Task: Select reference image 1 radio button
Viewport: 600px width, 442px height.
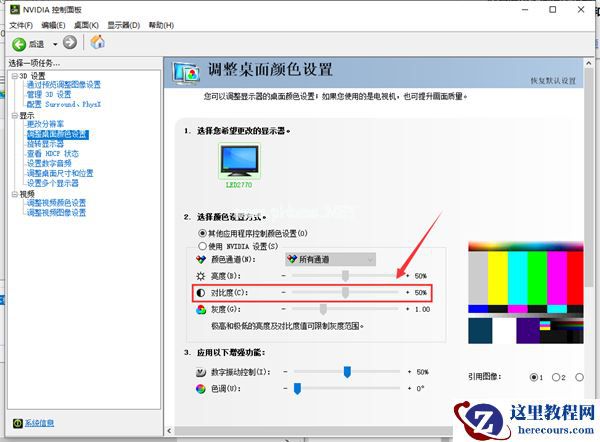Action: 534,377
